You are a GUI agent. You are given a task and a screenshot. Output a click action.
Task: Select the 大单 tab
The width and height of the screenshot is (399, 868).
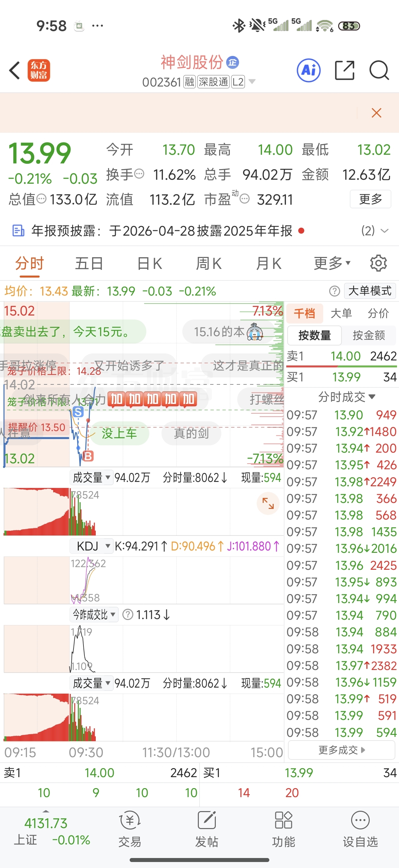(341, 313)
